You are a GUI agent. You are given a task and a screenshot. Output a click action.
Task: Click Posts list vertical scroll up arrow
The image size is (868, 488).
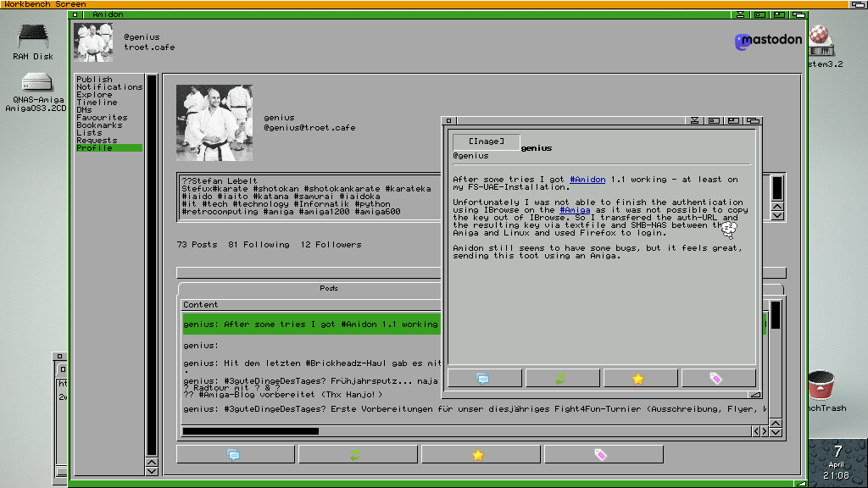776,424
